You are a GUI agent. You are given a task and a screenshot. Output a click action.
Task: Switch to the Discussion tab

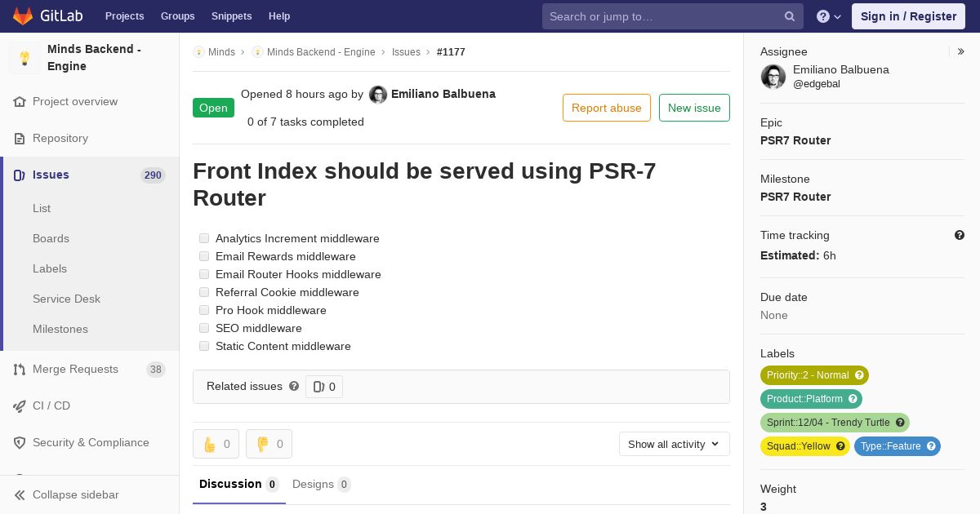(x=239, y=485)
